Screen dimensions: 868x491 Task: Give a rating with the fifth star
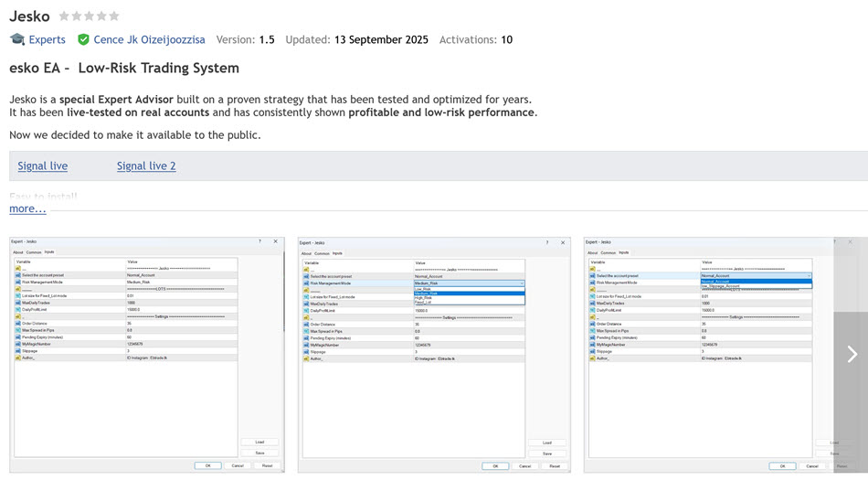coord(114,16)
